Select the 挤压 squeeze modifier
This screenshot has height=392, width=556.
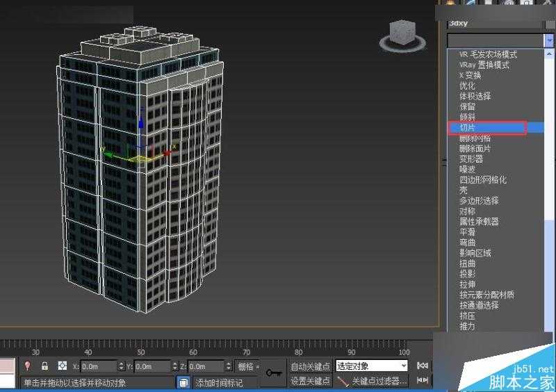[x=467, y=316]
